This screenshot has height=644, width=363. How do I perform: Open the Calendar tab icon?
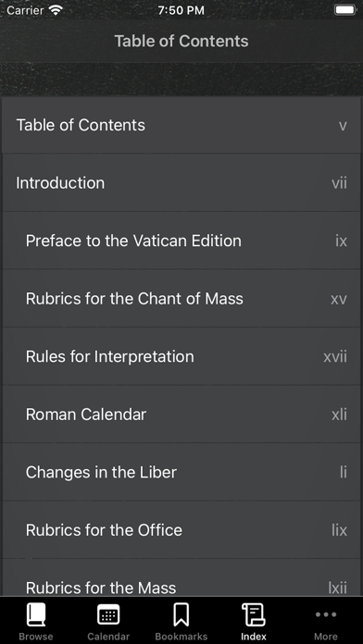point(108,615)
